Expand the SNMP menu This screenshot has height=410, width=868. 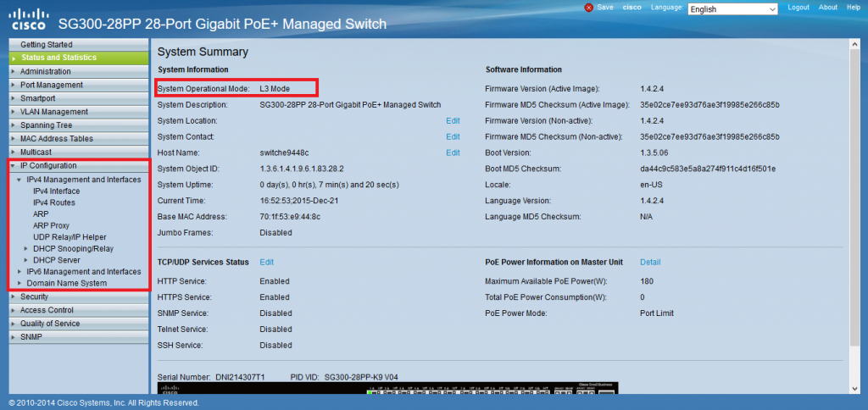tap(79, 337)
